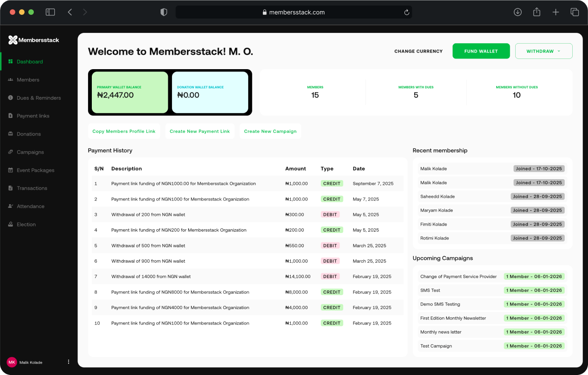Open Event Packages from sidebar
588x375 pixels.
point(35,170)
